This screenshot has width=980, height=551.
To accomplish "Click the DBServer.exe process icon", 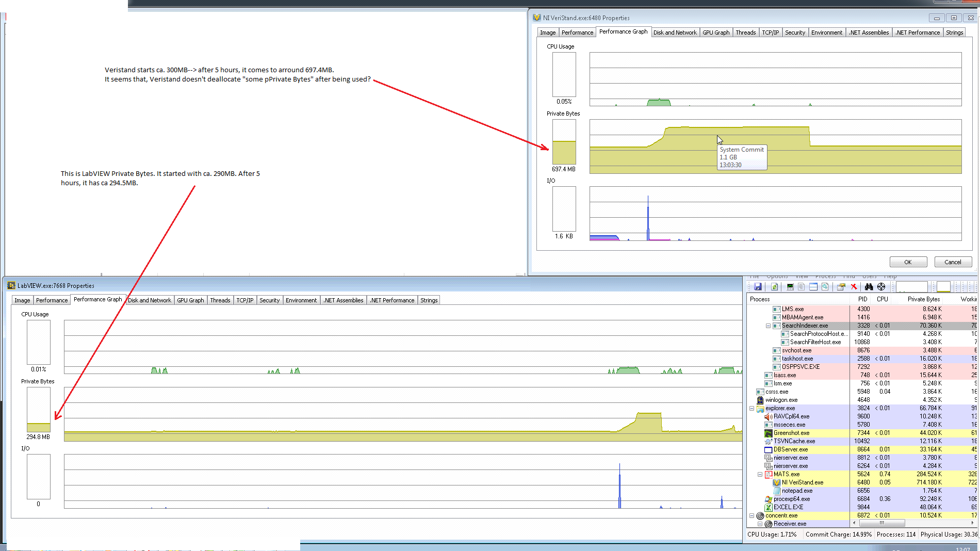I will pos(769,449).
